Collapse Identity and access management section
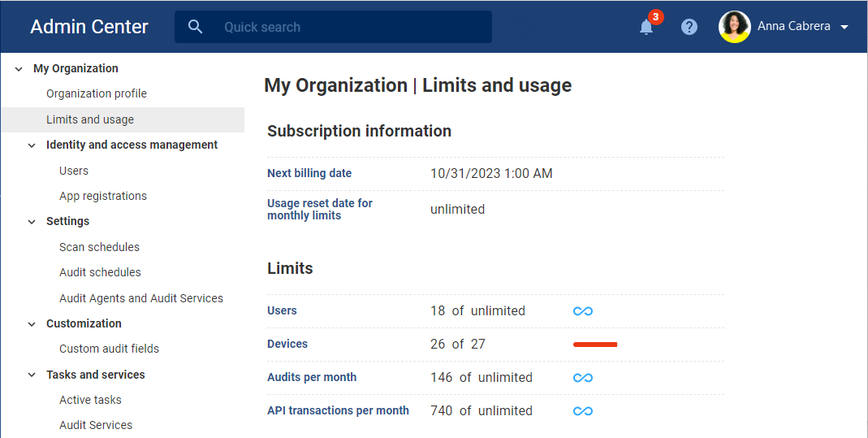The image size is (868, 438). 32,145
